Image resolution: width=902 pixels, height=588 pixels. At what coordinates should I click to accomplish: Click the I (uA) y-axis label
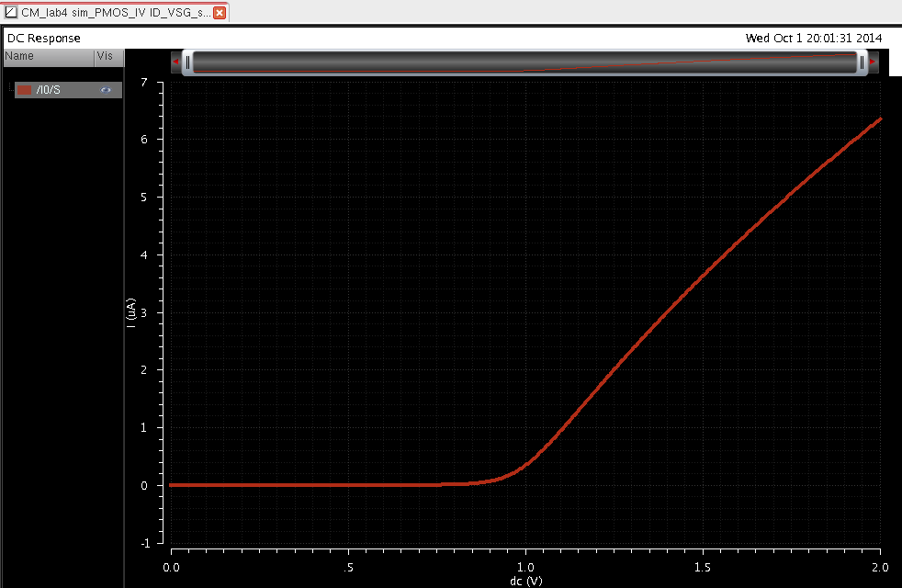131,313
